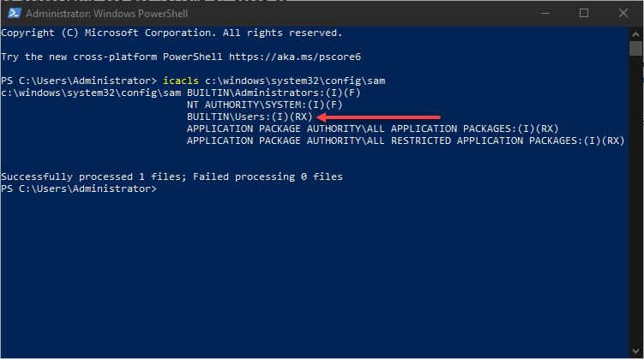Close the Administrator PowerShell window
Viewport: 644px width, 359px height.
(x=623, y=13)
